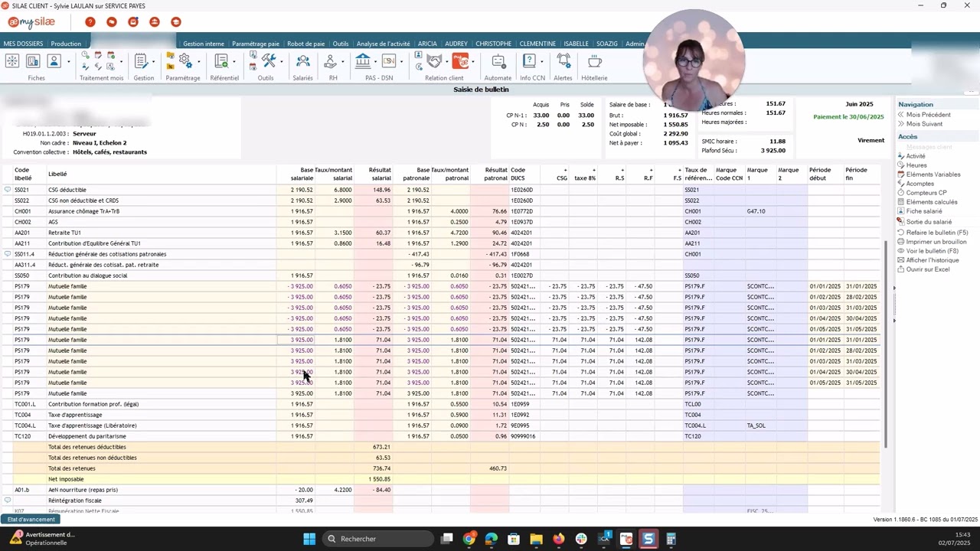Open the company building fiche icon

pyautogui.click(x=33, y=61)
